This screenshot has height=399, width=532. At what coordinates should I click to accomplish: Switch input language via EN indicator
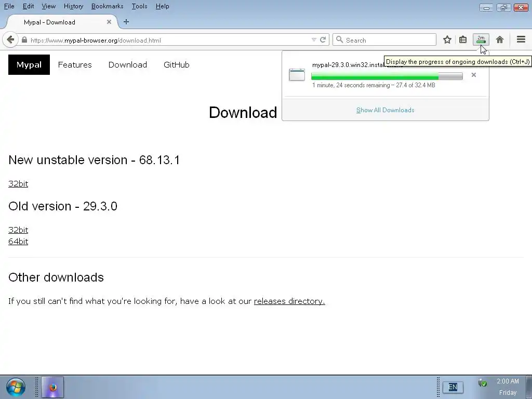click(453, 387)
